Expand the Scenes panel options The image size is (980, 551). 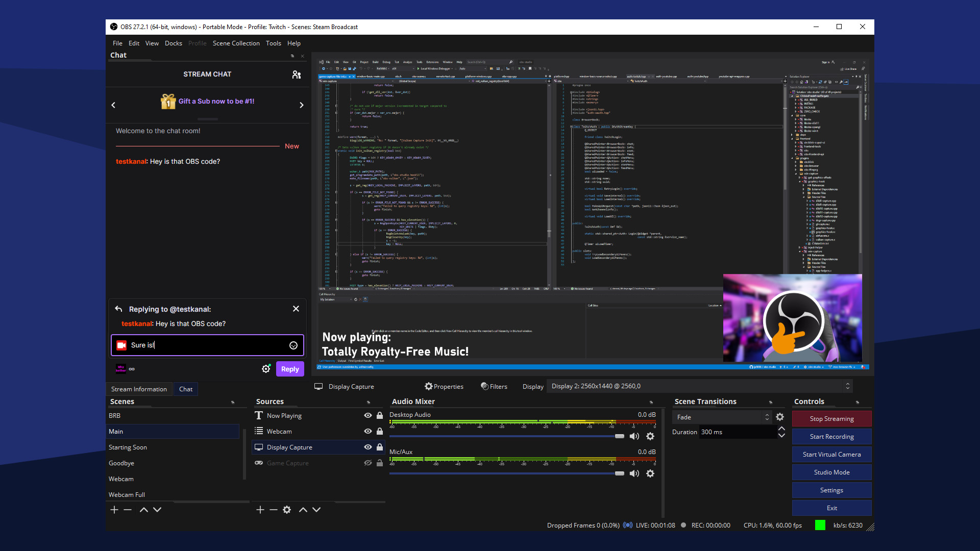(233, 402)
